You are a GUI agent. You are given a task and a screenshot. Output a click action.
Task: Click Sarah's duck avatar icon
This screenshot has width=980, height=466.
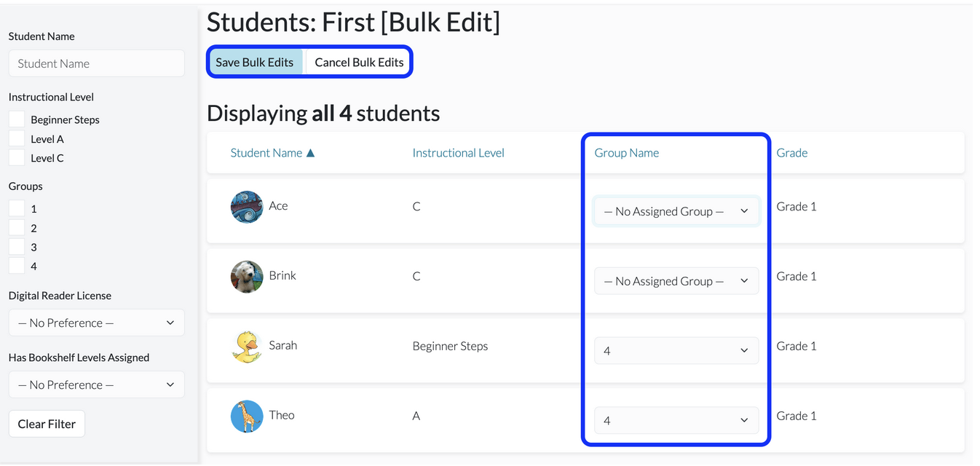247,347
